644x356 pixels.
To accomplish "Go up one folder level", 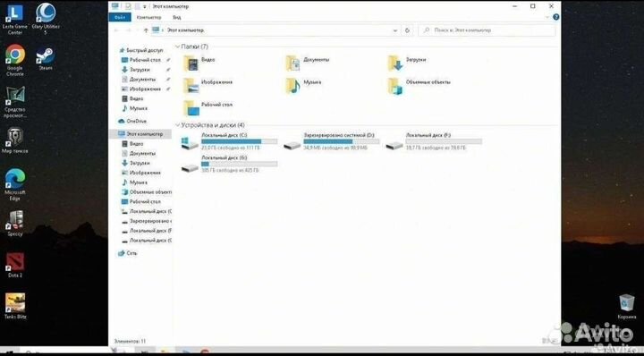I will tap(146, 30).
